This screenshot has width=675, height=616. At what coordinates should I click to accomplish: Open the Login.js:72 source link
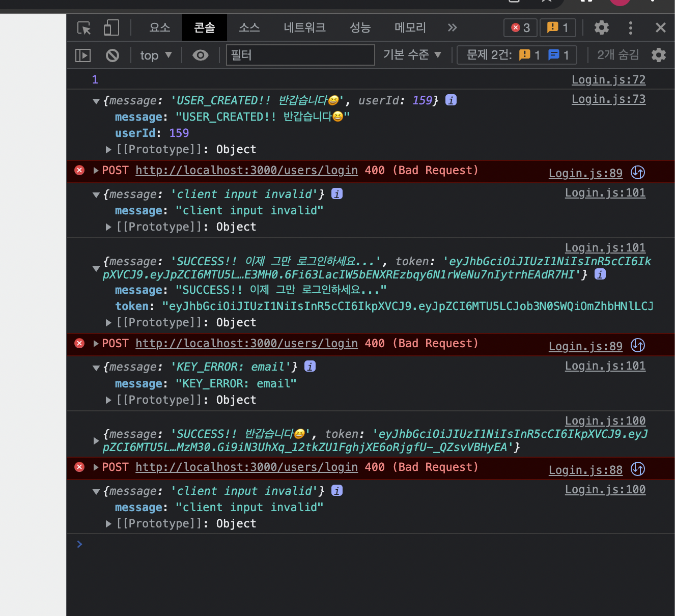tap(608, 80)
